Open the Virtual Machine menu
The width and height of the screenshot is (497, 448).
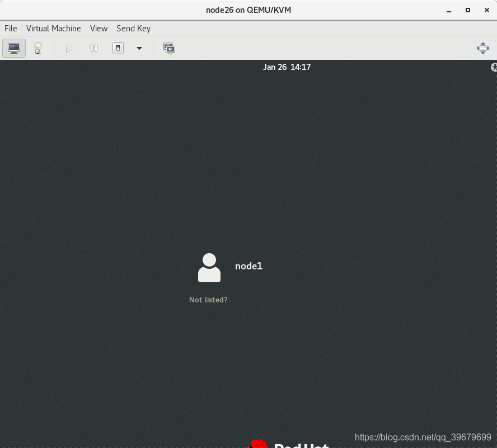[54, 29]
